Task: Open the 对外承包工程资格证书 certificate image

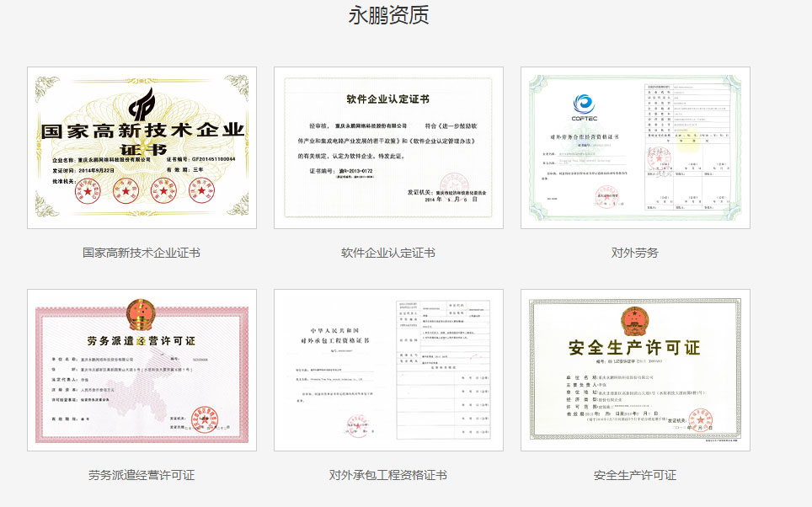Action: (388, 370)
